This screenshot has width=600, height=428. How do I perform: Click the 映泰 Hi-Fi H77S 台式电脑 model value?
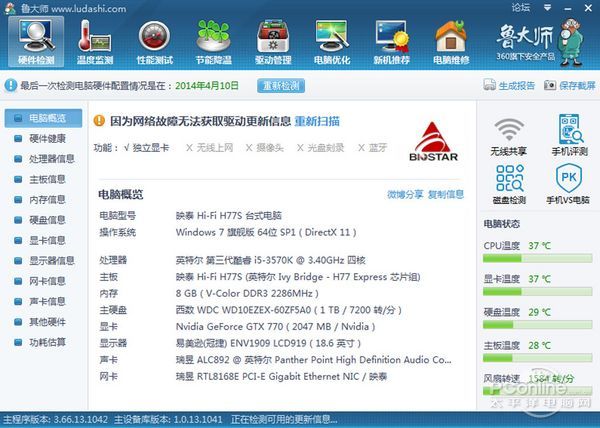point(228,216)
